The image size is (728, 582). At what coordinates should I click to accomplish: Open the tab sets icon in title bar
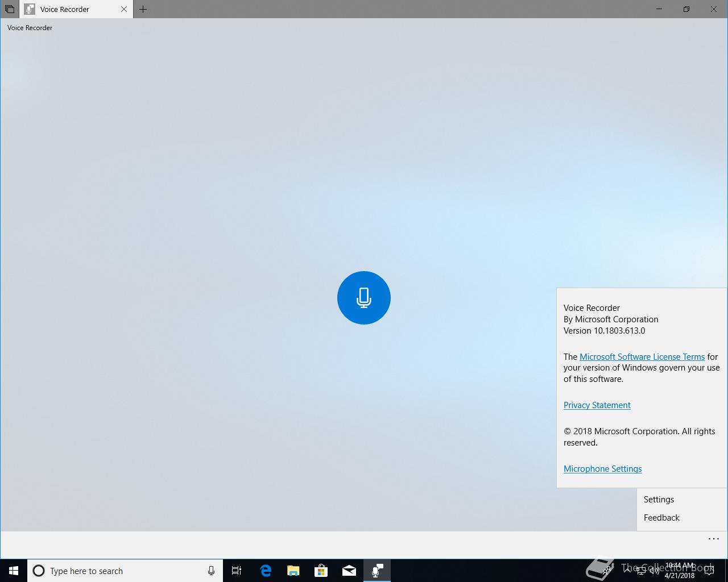[x=10, y=9]
